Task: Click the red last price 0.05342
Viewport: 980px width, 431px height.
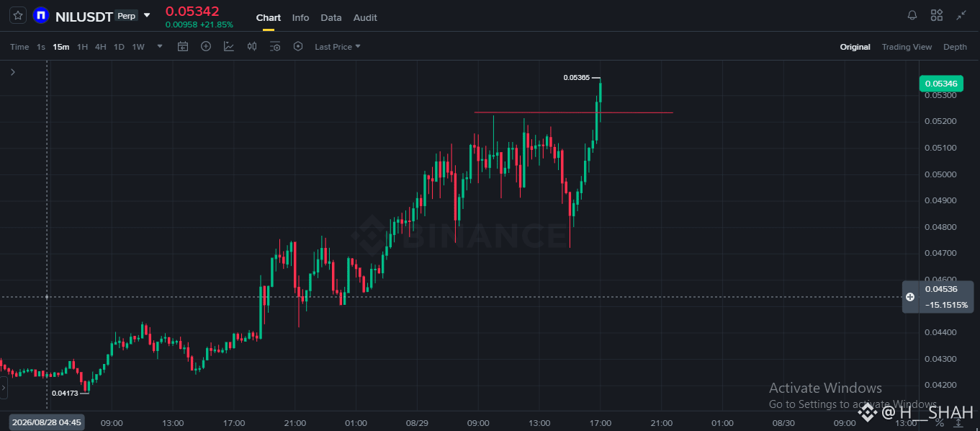Action: [192, 11]
